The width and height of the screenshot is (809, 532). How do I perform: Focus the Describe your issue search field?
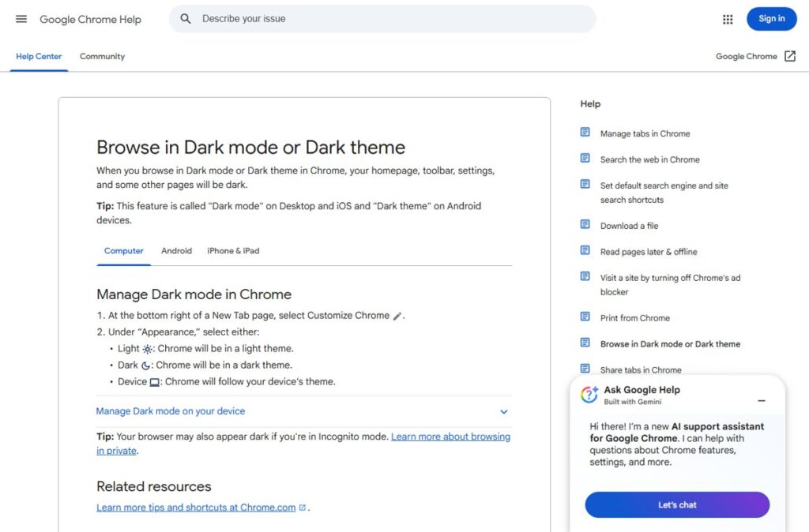(382, 19)
